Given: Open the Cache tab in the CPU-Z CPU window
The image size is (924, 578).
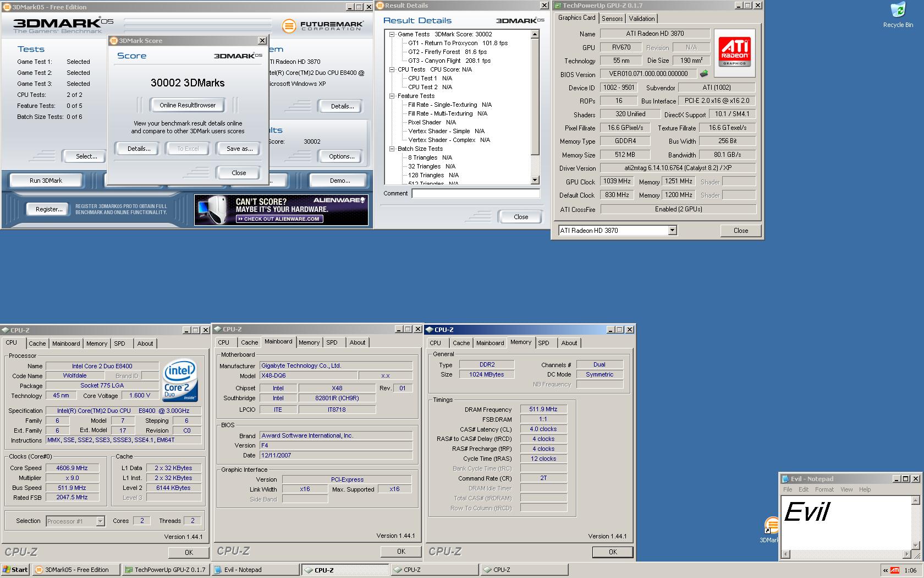Looking at the screenshot, I should pyautogui.click(x=37, y=343).
